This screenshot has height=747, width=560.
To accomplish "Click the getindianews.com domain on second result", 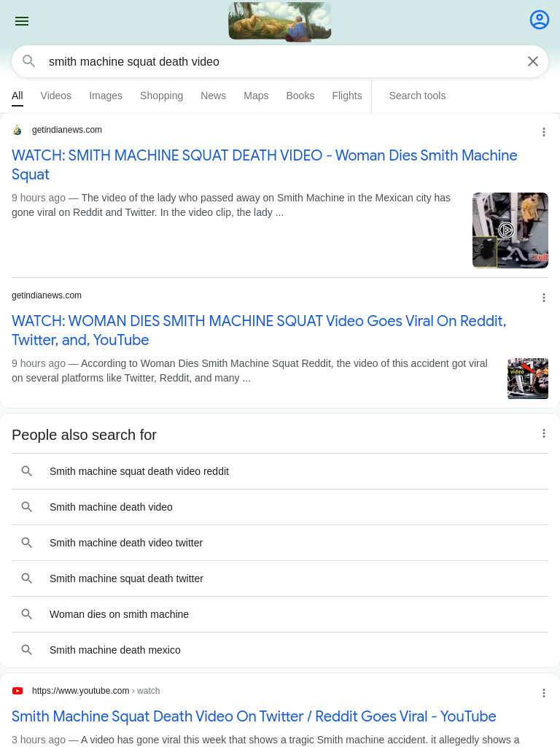I will click(x=47, y=295).
